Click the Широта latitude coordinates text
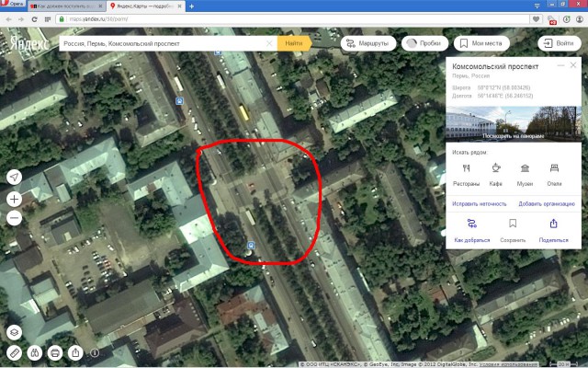Image resolution: width=588 pixels, height=368 pixels. 492,88
